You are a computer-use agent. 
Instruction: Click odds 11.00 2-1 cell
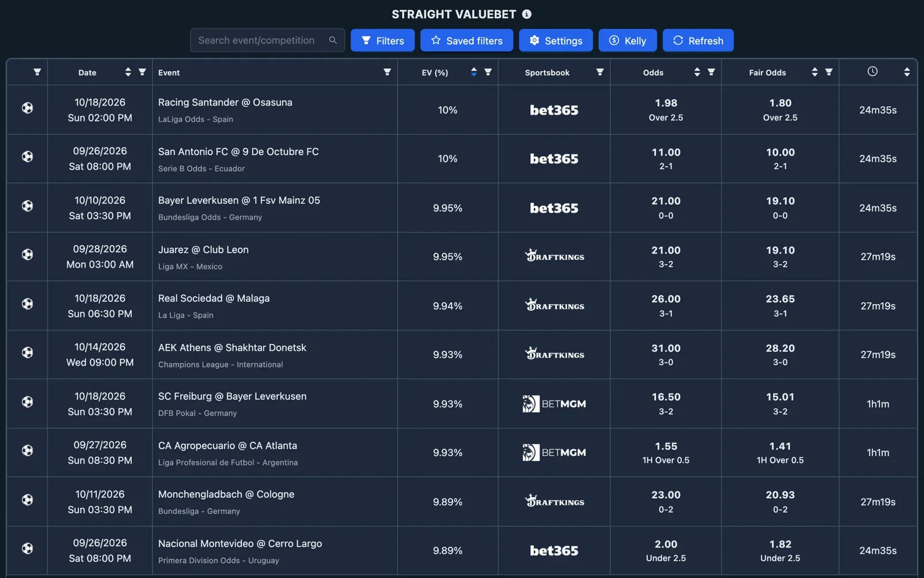(x=666, y=159)
